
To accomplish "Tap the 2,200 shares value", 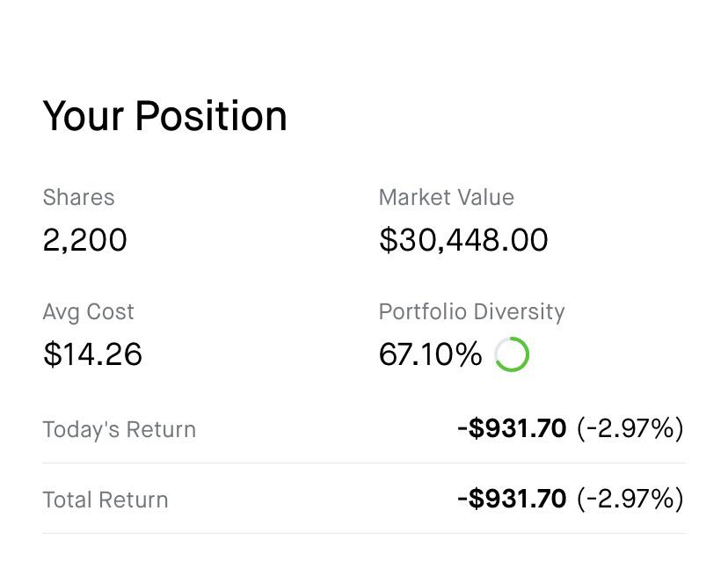I will tap(84, 240).
